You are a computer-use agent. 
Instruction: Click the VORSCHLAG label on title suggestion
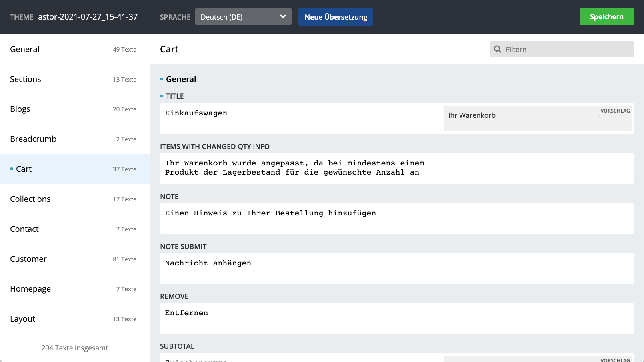tap(615, 111)
